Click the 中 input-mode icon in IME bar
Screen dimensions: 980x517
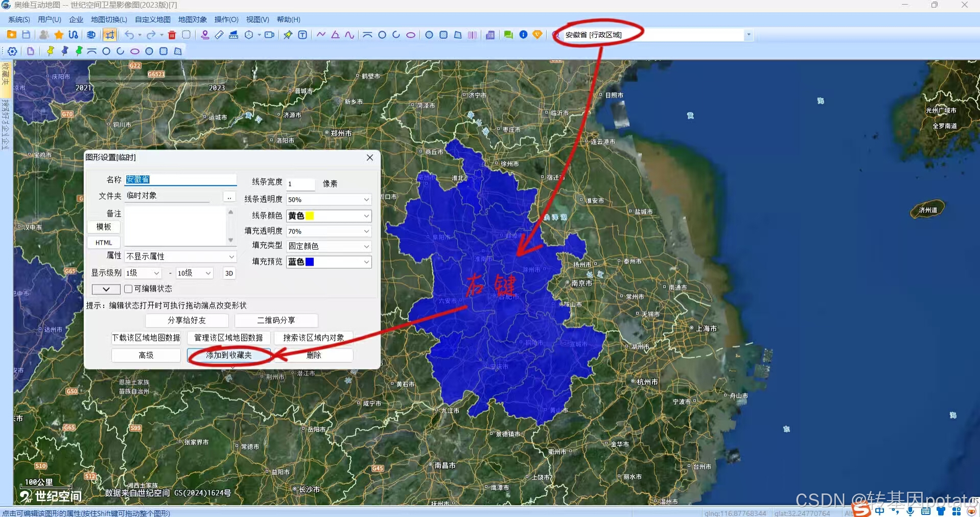[879, 511]
